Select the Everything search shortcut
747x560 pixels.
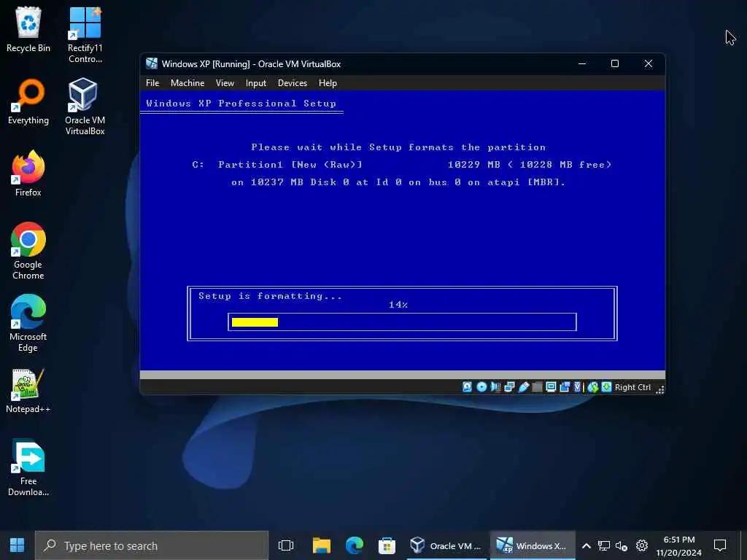click(28, 102)
